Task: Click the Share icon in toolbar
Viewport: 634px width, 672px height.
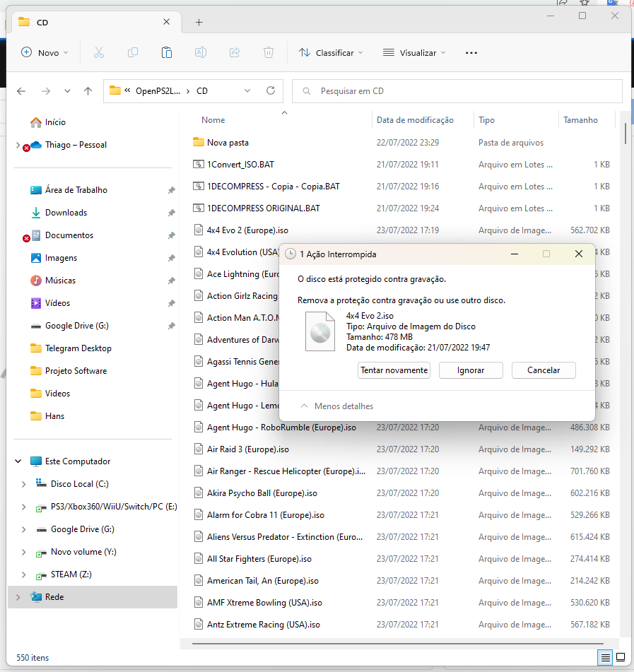Action: pyautogui.click(x=235, y=53)
